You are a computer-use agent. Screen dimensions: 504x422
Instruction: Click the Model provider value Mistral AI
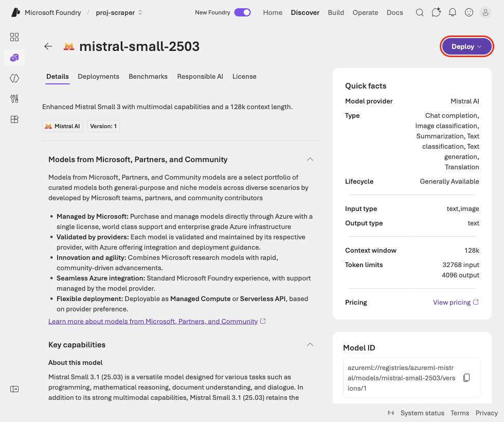click(465, 101)
